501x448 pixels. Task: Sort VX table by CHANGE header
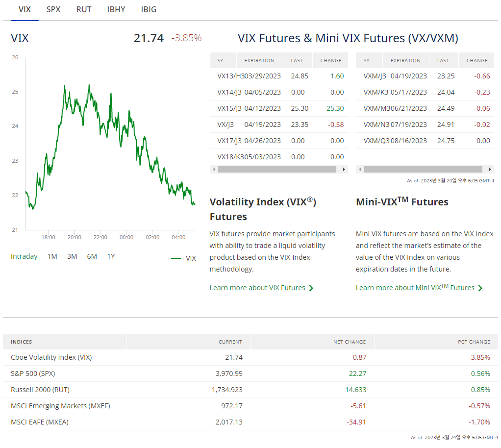[x=330, y=60]
